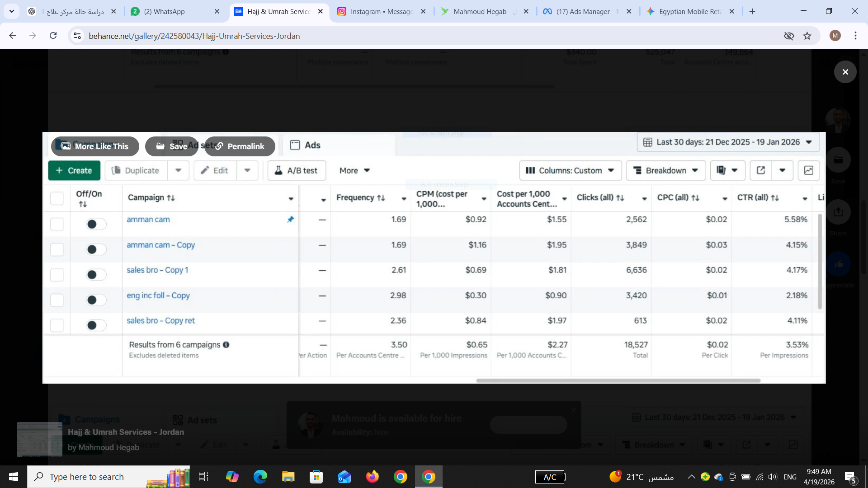Close the Behance lightbox with X button
The image size is (868, 488).
(x=845, y=72)
